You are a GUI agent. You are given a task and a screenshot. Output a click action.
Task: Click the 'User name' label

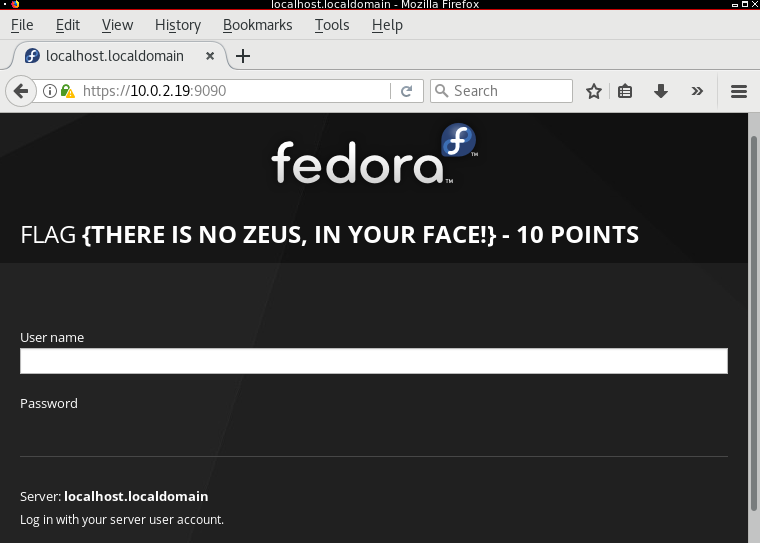[x=52, y=337]
